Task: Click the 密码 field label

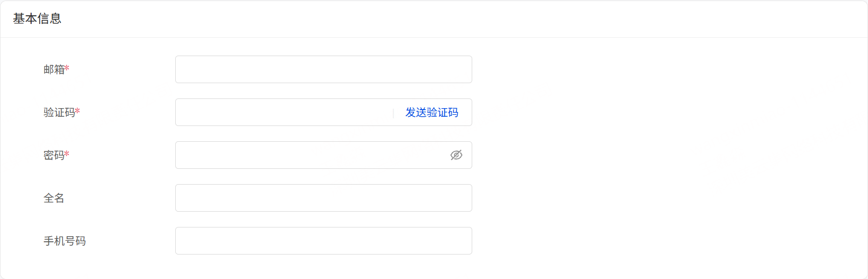Action: 54,155
